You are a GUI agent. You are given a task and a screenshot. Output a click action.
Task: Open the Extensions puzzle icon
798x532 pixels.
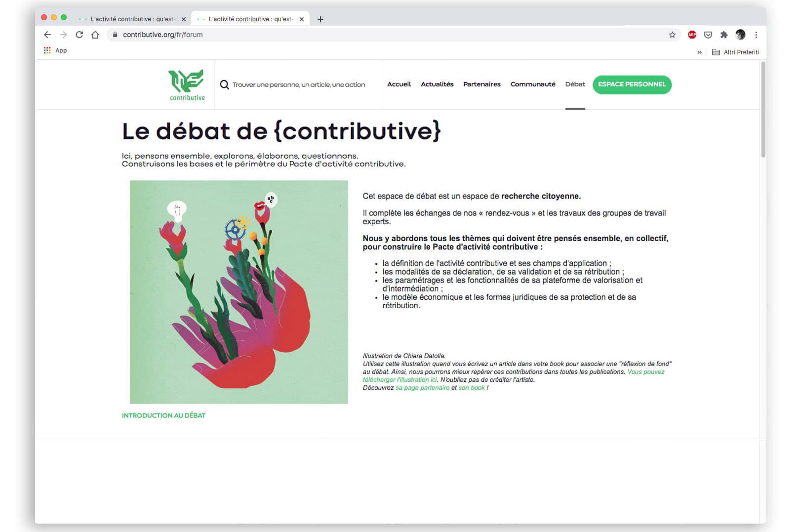pyautogui.click(x=724, y=35)
